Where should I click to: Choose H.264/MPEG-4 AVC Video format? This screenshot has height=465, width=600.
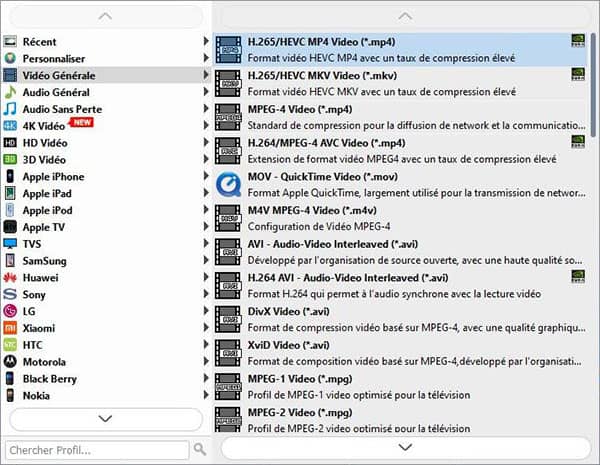point(316,143)
